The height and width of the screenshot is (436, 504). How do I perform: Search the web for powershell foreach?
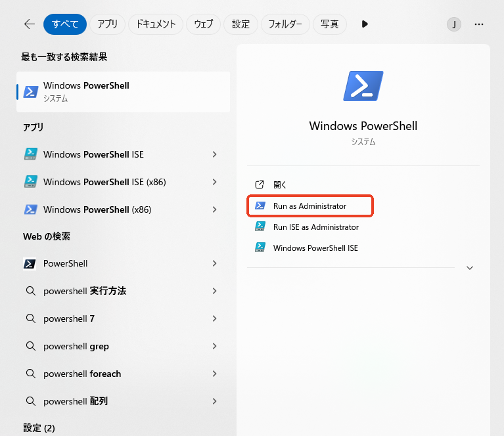click(x=82, y=374)
